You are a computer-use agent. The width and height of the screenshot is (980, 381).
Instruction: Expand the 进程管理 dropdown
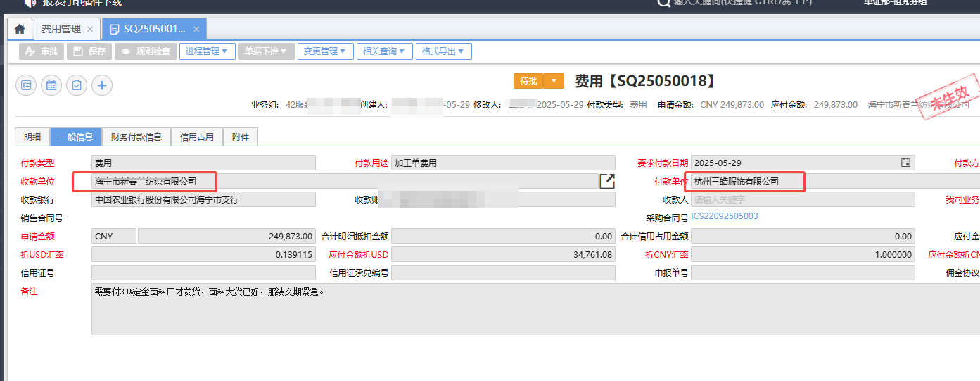pyautogui.click(x=207, y=51)
